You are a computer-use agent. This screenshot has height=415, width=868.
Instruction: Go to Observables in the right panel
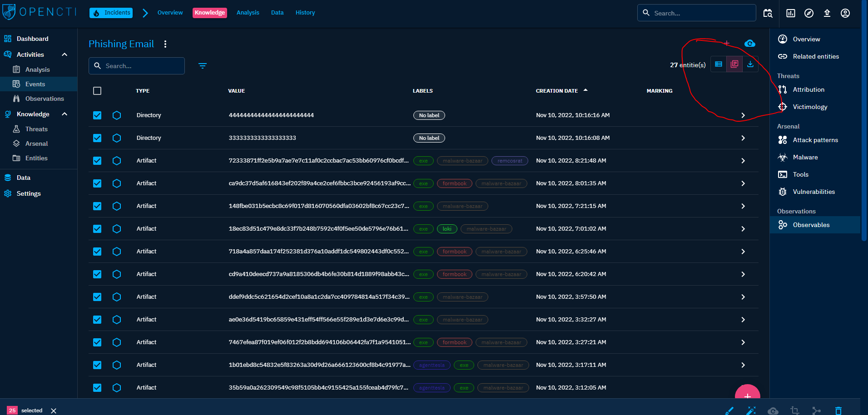(811, 225)
